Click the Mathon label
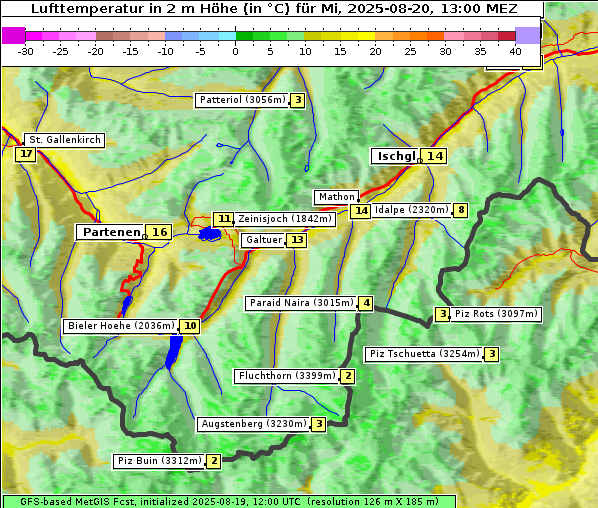This screenshot has height=508, width=598. click(336, 197)
